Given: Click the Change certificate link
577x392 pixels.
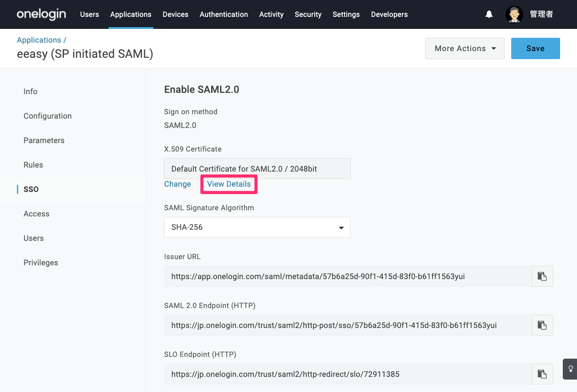Looking at the screenshot, I should 177,184.
